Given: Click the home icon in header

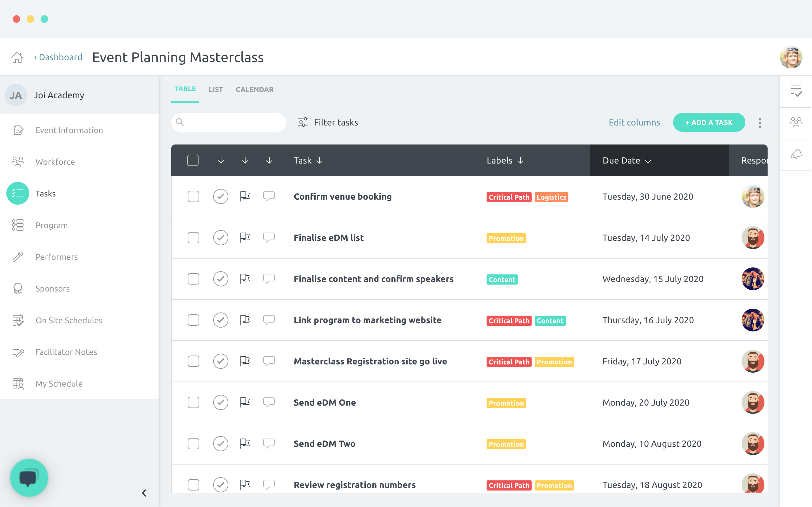Looking at the screenshot, I should coord(17,57).
